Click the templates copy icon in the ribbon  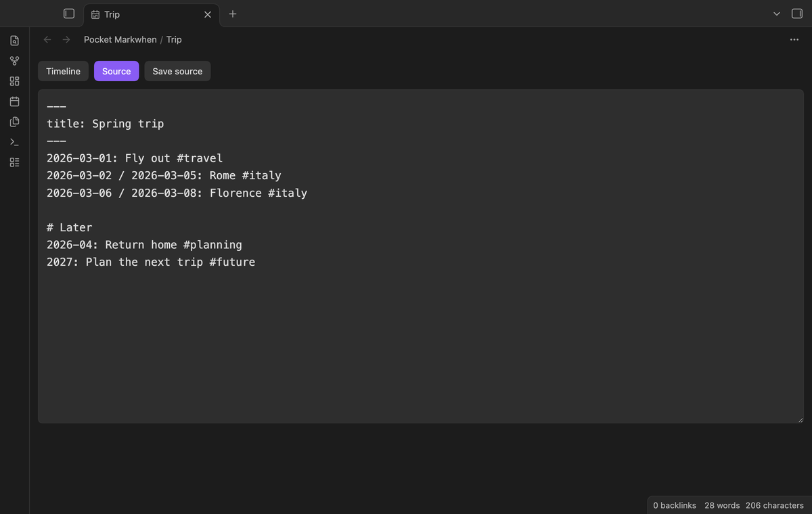(14, 122)
